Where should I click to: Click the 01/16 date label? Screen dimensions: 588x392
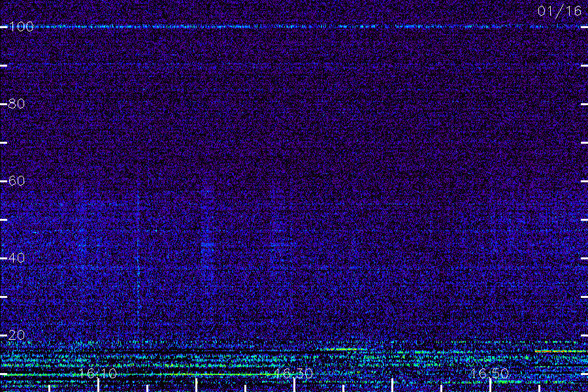pyautogui.click(x=559, y=11)
